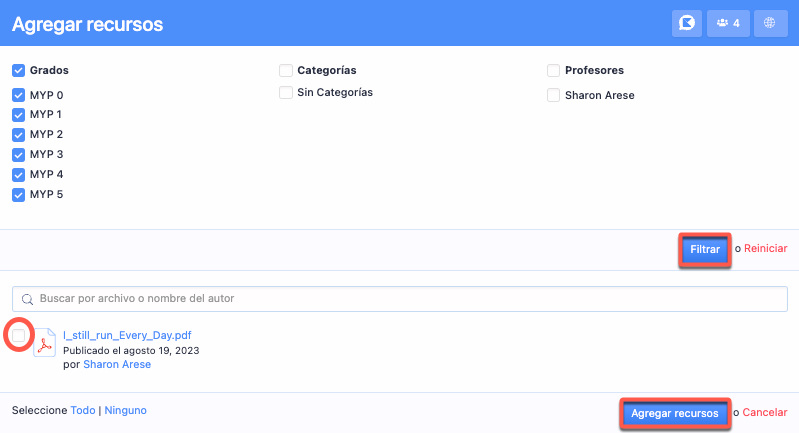Enable the Categorías checkbox
The height and width of the screenshot is (433, 799).
click(286, 71)
